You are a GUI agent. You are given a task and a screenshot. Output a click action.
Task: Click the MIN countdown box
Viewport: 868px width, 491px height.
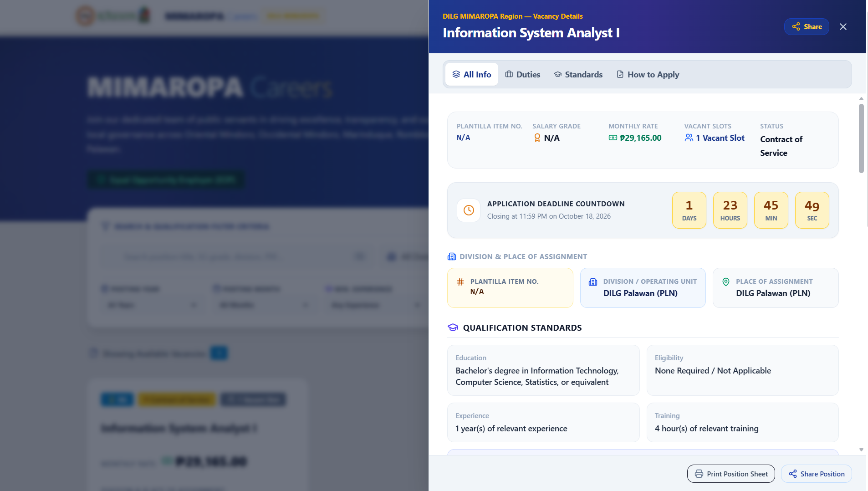771,210
